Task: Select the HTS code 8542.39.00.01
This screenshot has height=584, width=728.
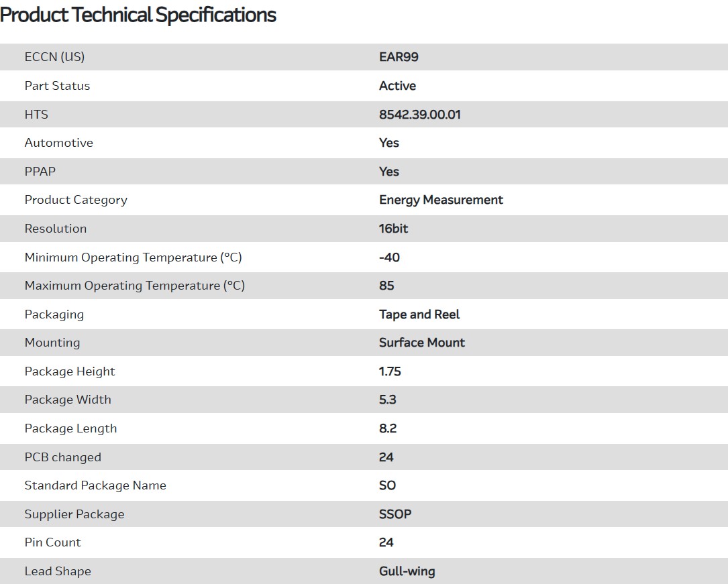Action: tap(419, 115)
